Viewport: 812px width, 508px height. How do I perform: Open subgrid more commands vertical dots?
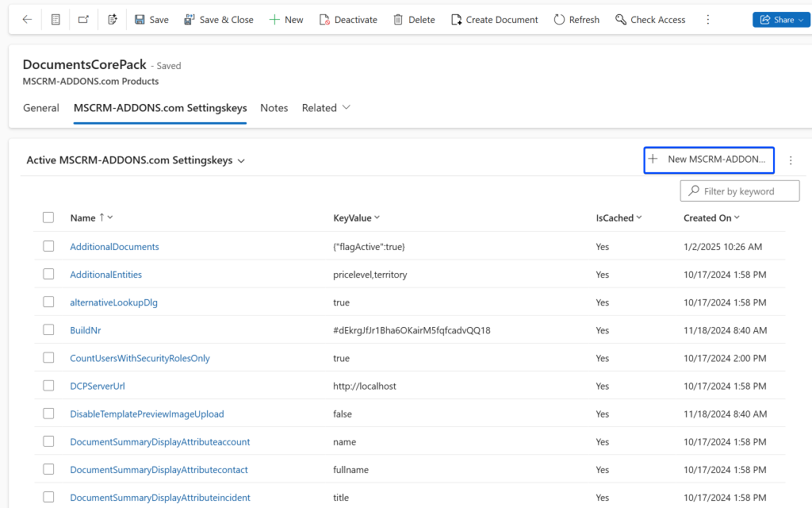[x=791, y=160]
